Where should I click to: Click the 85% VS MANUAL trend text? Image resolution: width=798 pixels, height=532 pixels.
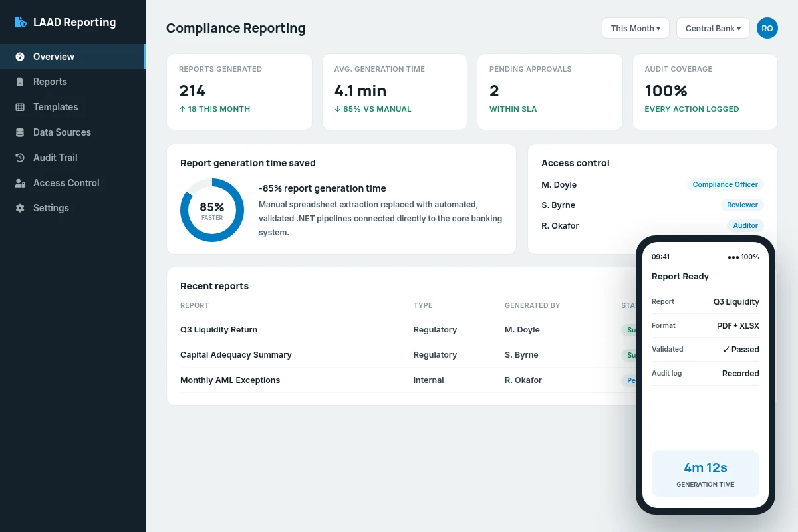tap(373, 109)
